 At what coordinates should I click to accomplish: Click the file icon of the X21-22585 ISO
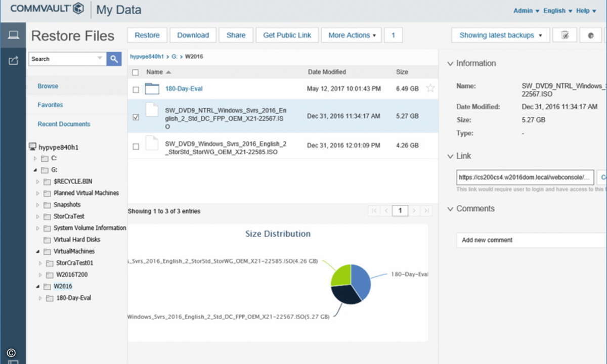[152, 143]
